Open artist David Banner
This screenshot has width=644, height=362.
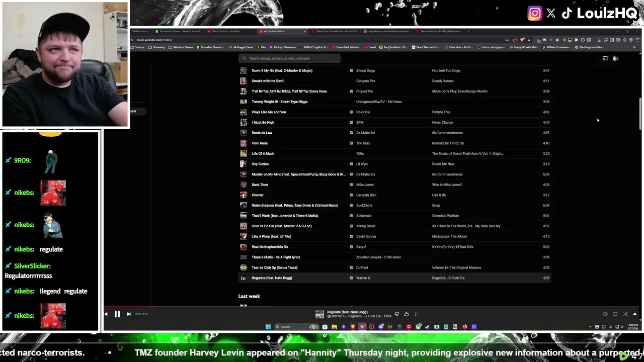coord(366,236)
